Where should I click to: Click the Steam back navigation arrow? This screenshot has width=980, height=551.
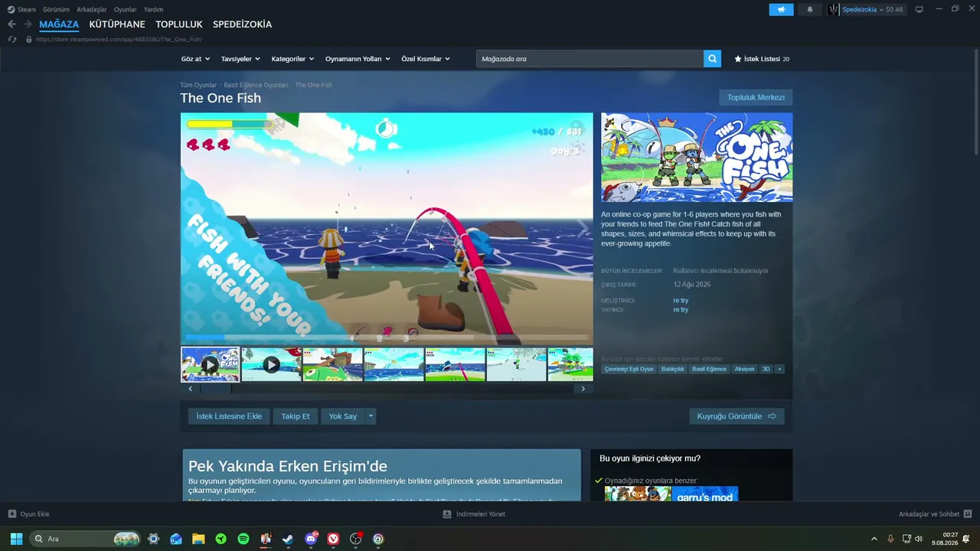(11, 24)
